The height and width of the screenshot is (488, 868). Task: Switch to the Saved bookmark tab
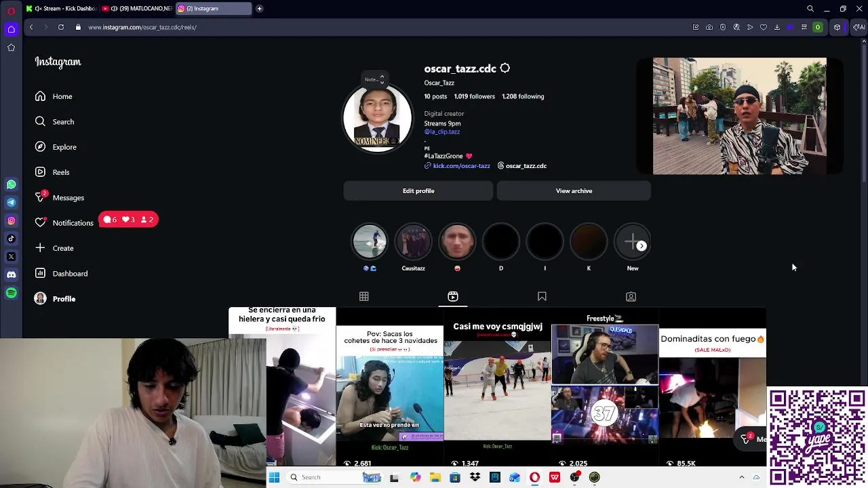542,296
